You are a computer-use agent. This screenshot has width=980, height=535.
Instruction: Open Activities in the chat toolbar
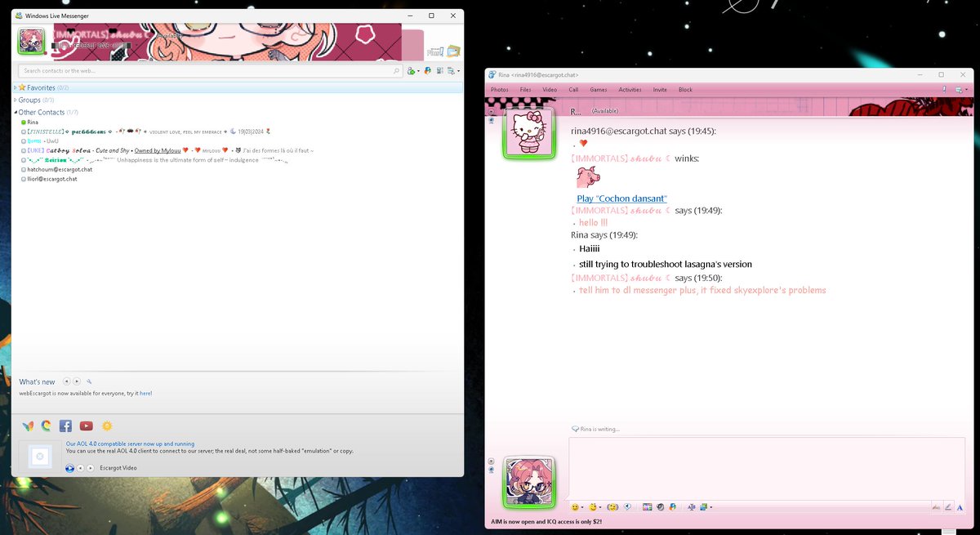coord(630,90)
